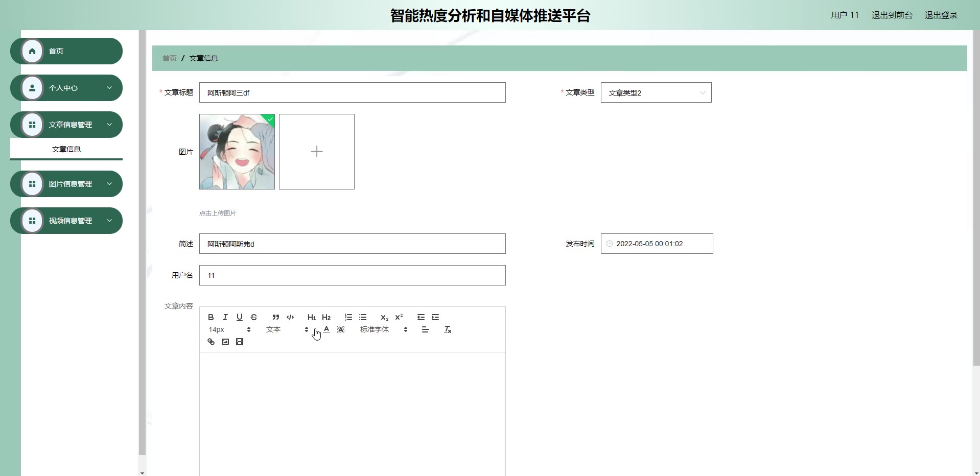Screen dimensions: 980x476
Task: Insert a blockquote in article content
Action: coord(275,317)
